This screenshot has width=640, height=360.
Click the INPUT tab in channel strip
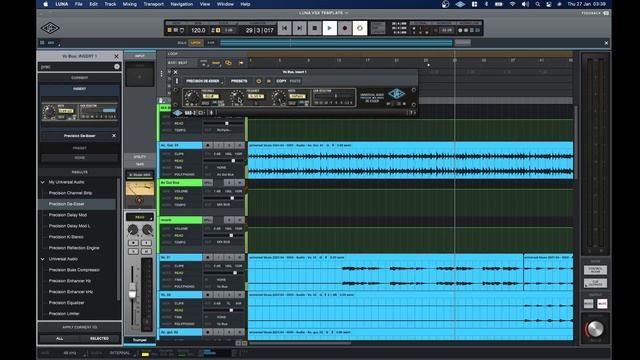click(140, 56)
